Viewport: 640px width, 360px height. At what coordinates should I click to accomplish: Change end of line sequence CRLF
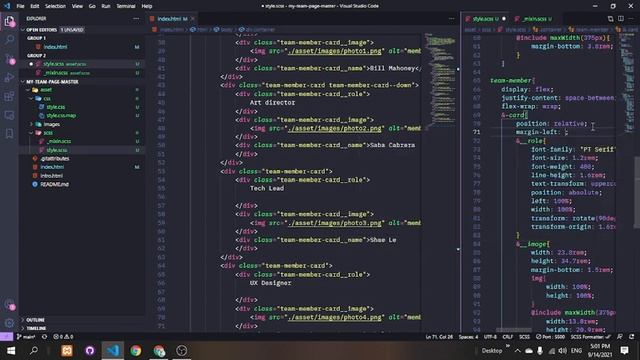click(x=508, y=337)
